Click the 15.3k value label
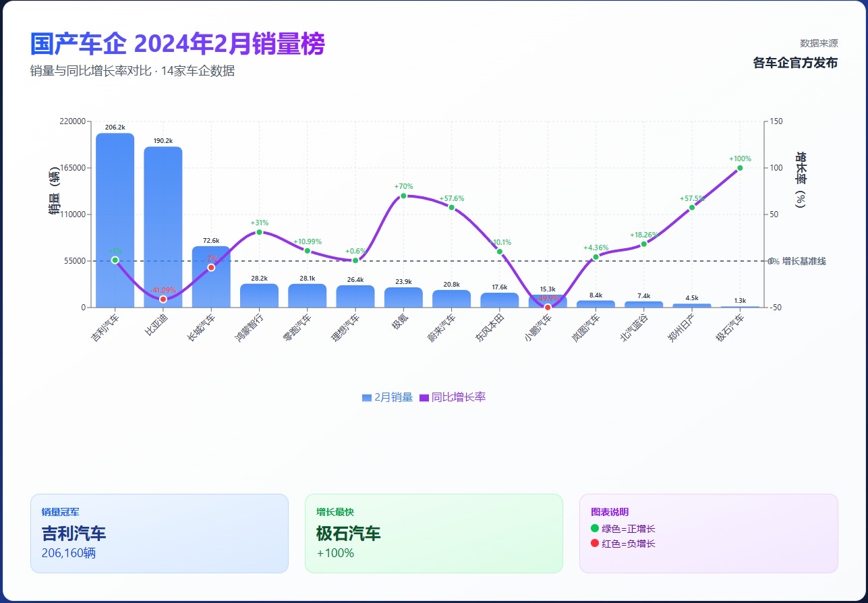 548,289
